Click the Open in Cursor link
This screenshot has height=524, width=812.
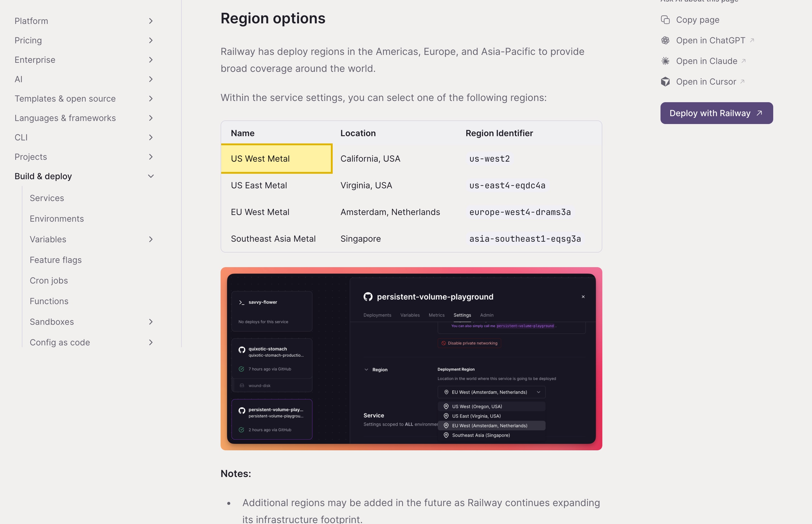click(x=706, y=82)
